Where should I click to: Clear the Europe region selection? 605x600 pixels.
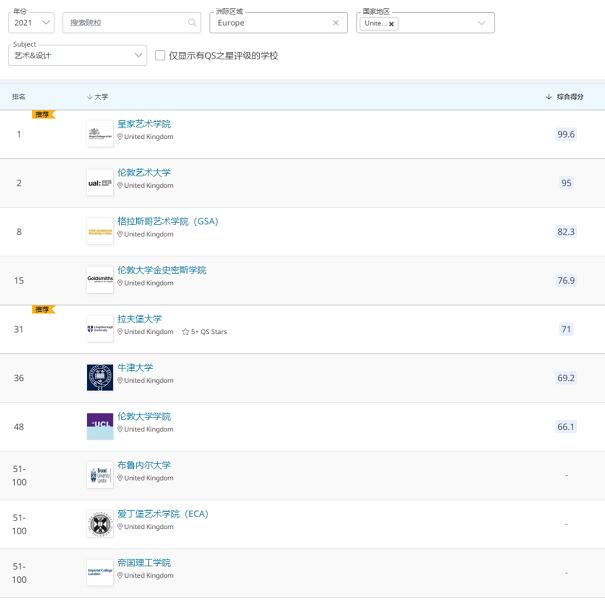(x=335, y=22)
